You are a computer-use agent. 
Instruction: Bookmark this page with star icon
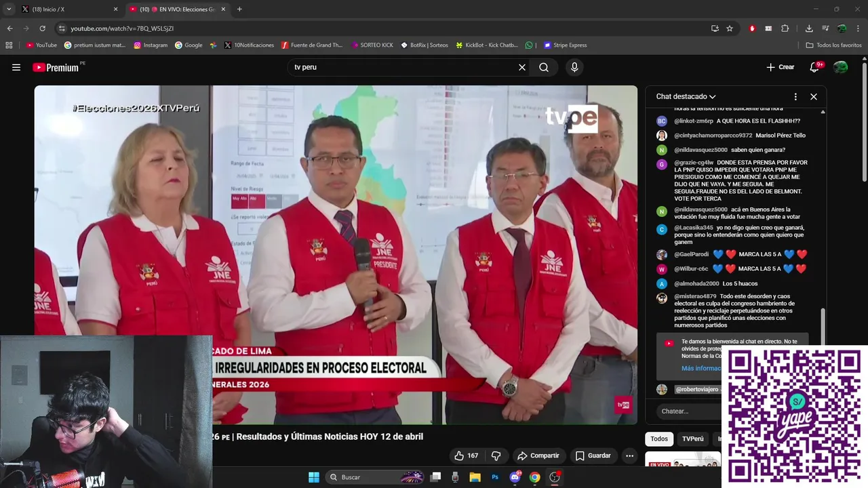click(x=730, y=28)
